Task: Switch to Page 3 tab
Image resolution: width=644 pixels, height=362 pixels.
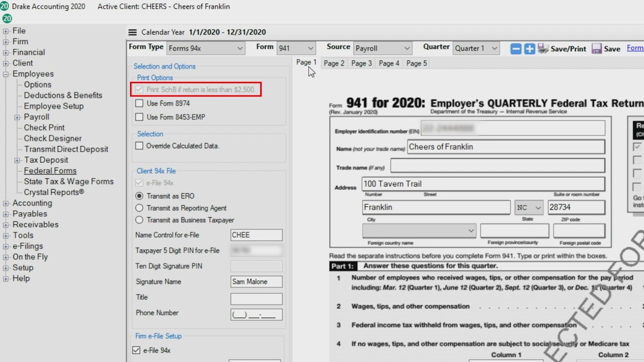Action: [361, 63]
